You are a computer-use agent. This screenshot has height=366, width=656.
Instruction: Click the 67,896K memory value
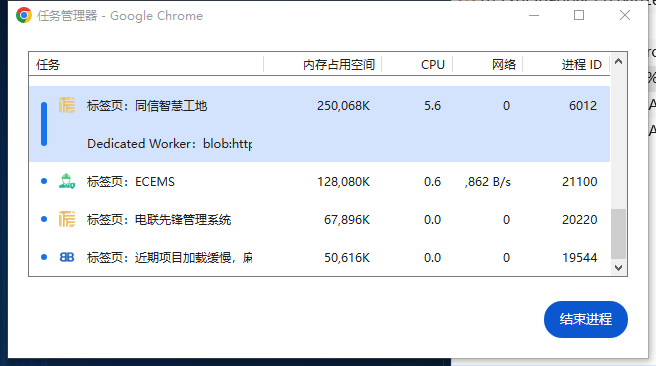point(347,220)
